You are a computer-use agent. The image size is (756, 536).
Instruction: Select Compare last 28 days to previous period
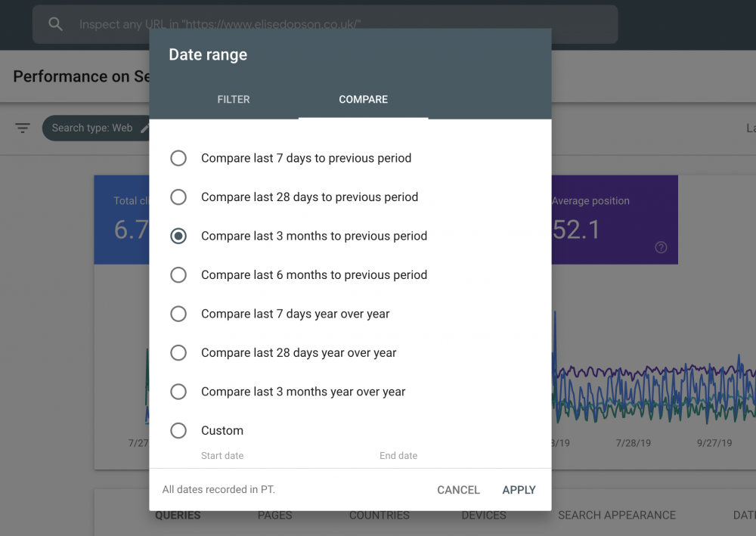coord(178,197)
